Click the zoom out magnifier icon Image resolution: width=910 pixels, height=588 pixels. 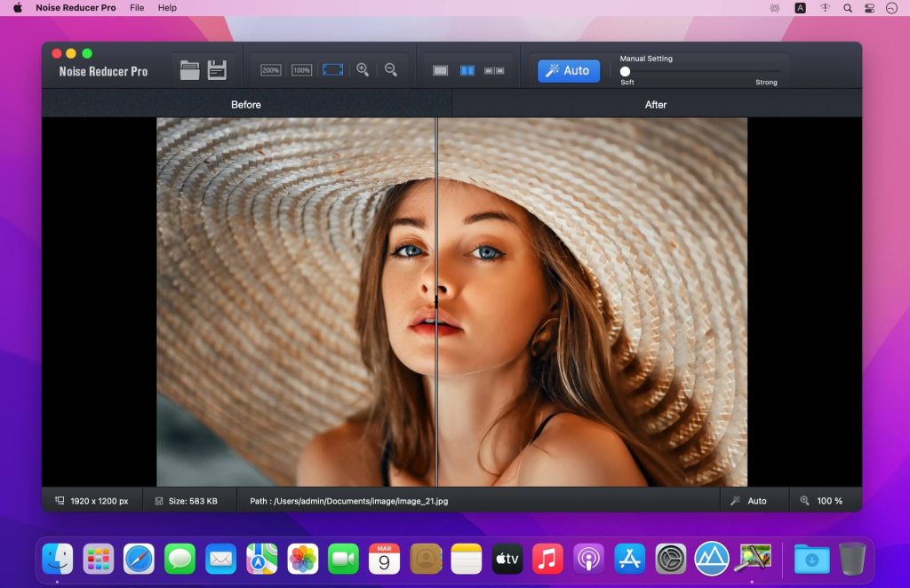tap(390, 70)
